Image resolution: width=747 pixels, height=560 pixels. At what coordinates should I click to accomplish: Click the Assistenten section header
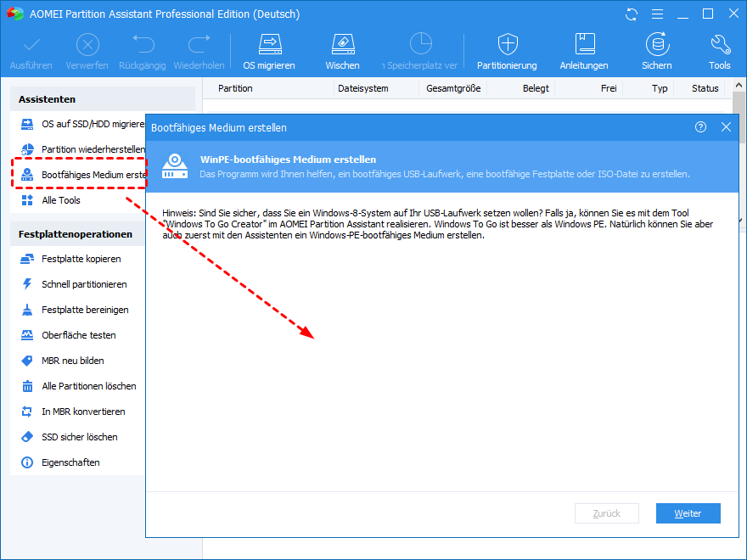point(103,99)
